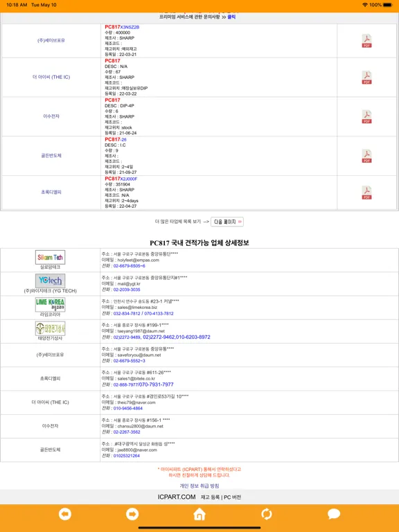Call phone number 02-6679-6505~6

pos(130,266)
